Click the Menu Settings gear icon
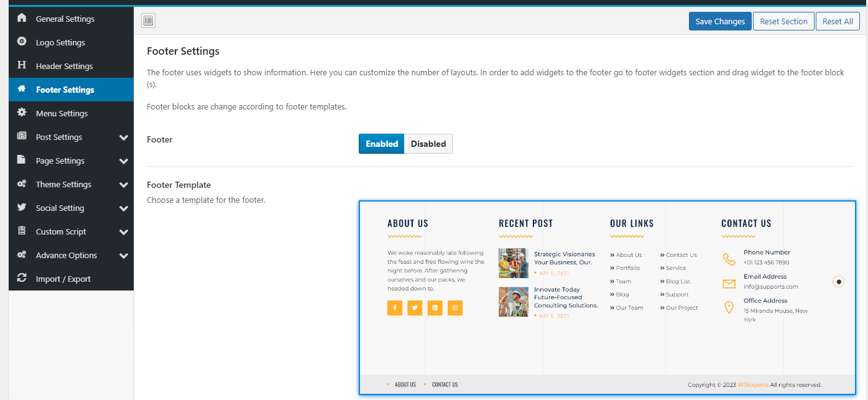 pyautogui.click(x=22, y=113)
